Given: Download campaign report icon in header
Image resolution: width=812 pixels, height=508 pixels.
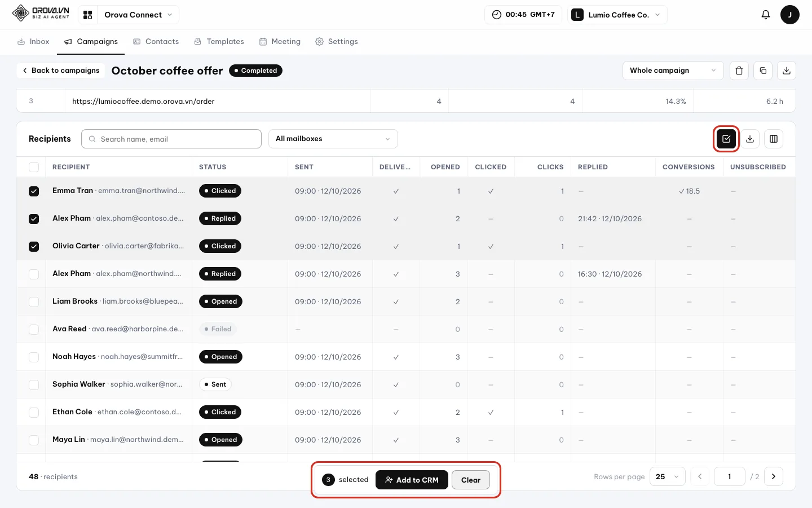Looking at the screenshot, I should tap(787, 71).
